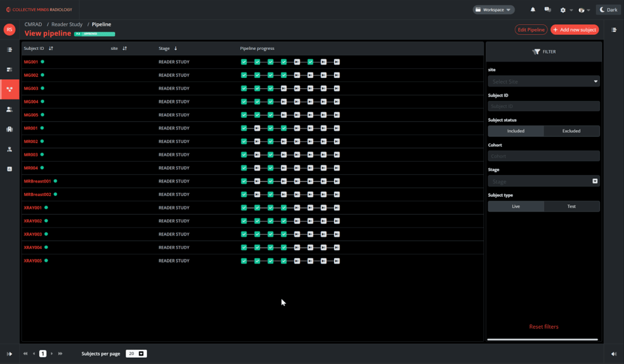Click third pipeline step of MR004

(x=271, y=167)
